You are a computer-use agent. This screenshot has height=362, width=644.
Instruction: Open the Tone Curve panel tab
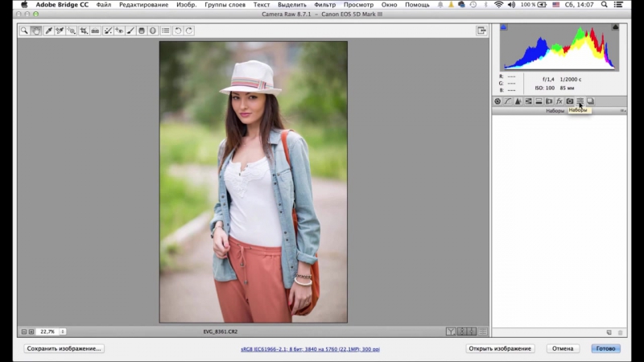508,101
